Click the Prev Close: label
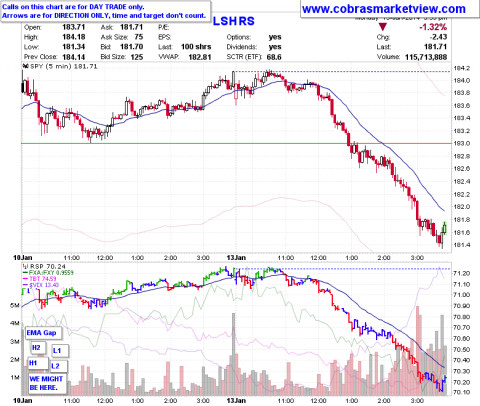This screenshot has width=480, height=406. 41,57
